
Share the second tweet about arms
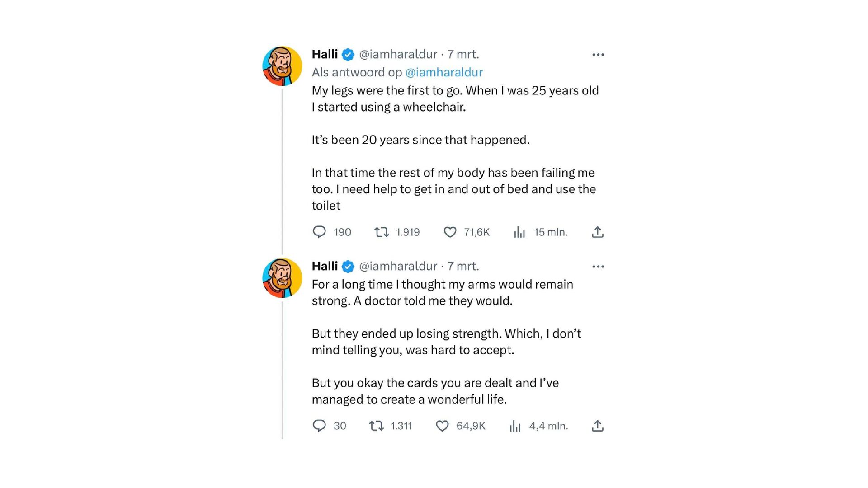click(x=598, y=426)
